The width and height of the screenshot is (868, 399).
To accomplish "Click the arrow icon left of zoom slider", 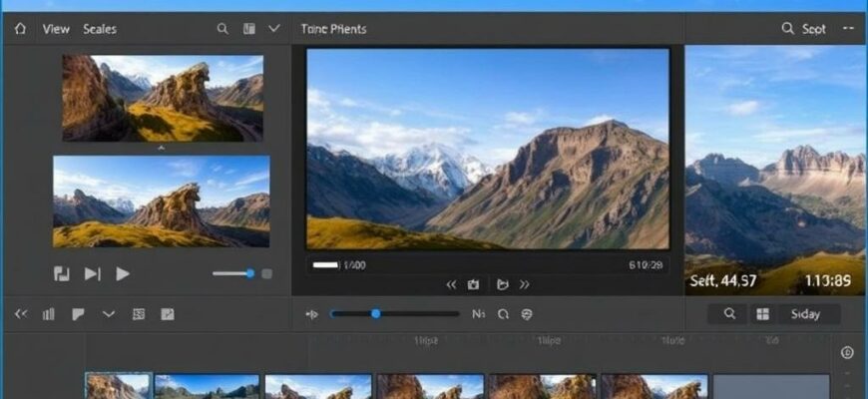I will (x=312, y=314).
